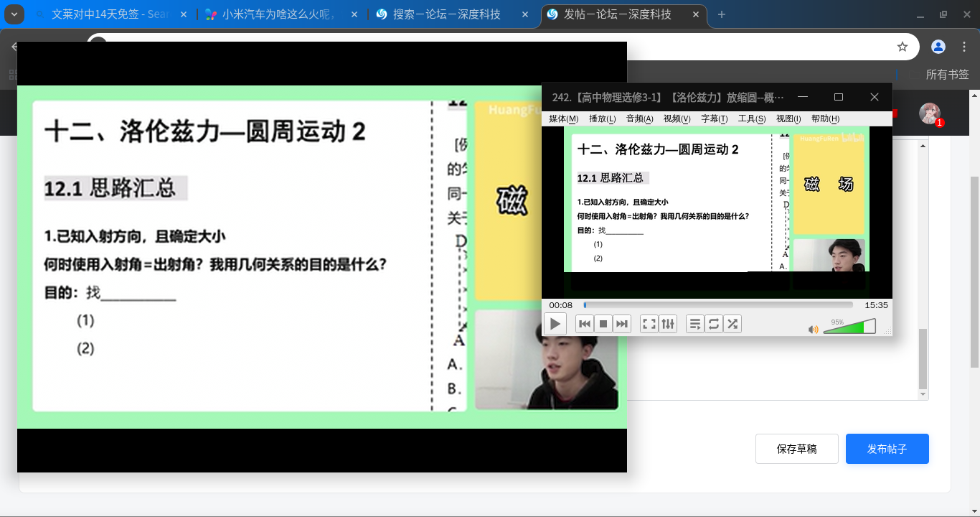Expand the browser tab search dropdown
This screenshot has height=517, width=980.
pyautogui.click(x=14, y=14)
